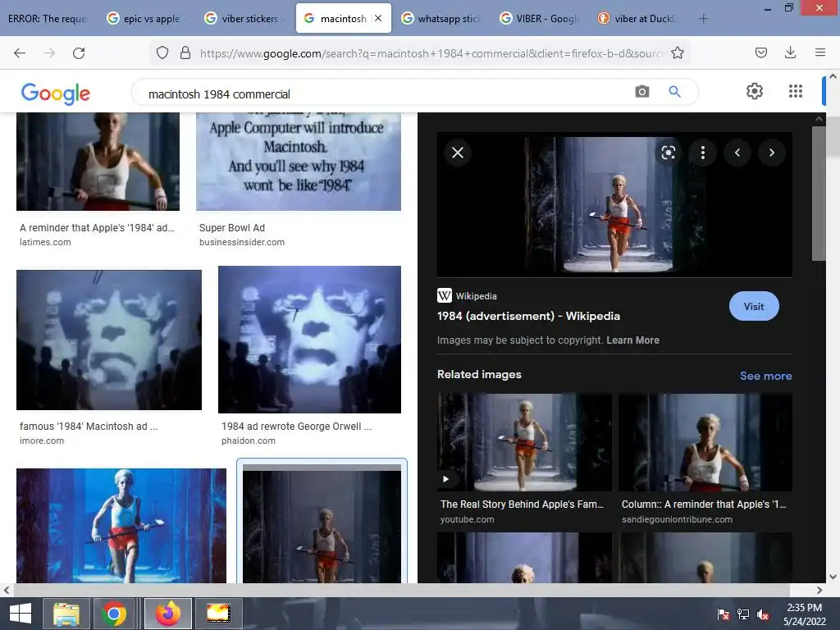Switch to viber at DuckDuckGo tab
This screenshot has height=630, width=840.
[x=637, y=18]
